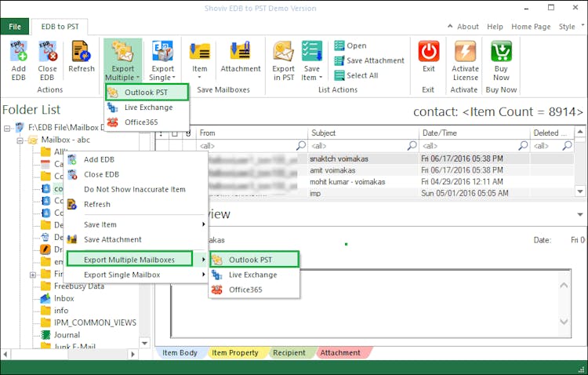This screenshot has height=375, width=588.
Task: Collapse the F:\EDB File root node
Action: pos(7,129)
